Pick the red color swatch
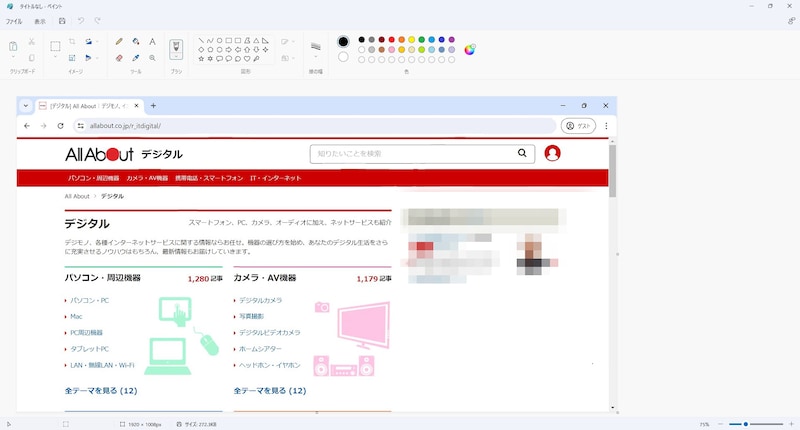 click(391, 39)
